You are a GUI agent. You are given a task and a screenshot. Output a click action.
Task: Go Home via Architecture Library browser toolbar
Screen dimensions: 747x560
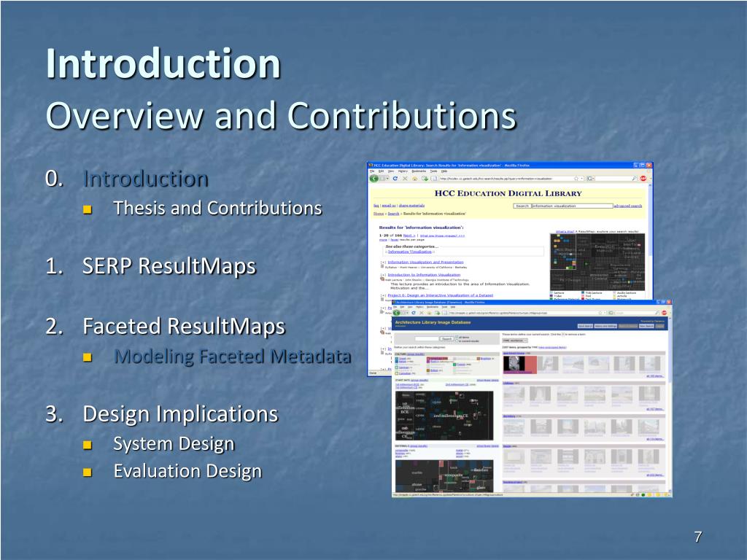tap(430, 313)
